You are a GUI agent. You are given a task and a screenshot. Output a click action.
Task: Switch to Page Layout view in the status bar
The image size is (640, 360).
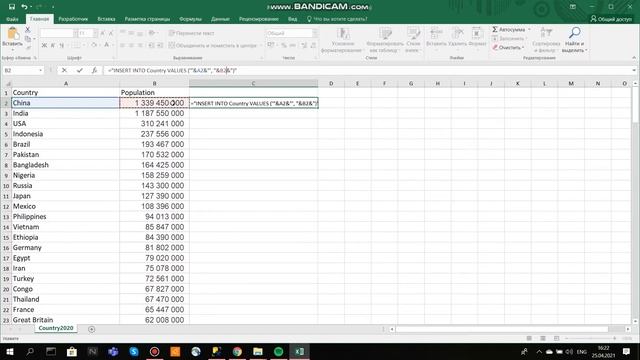543,338
